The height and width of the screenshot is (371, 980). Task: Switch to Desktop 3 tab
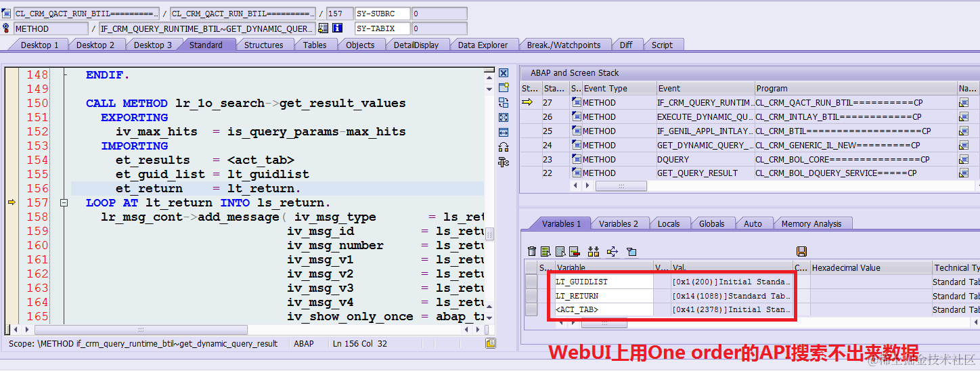(x=152, y=45)
